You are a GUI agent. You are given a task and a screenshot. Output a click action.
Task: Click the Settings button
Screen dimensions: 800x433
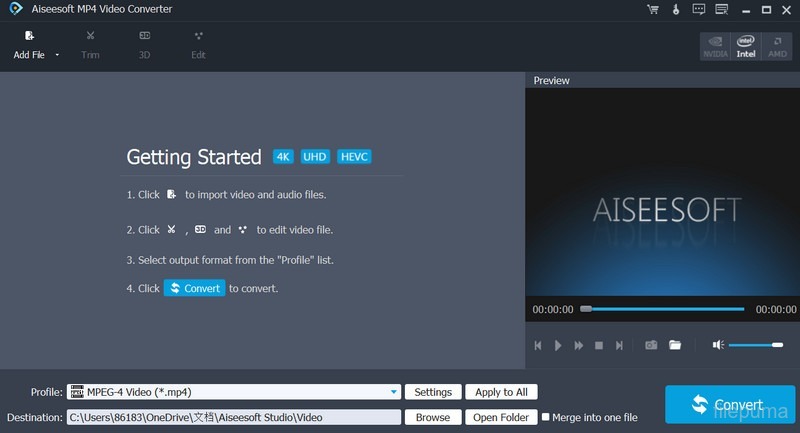[x=434, y=392]
